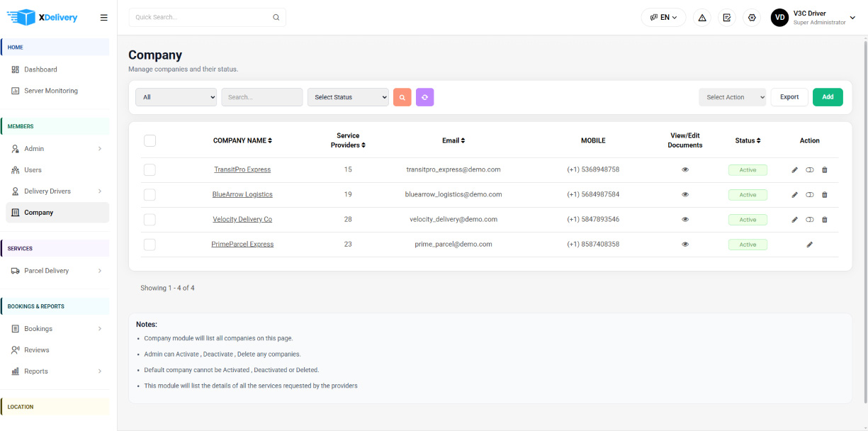Open the Select Status dropdown

pos(348,97)
